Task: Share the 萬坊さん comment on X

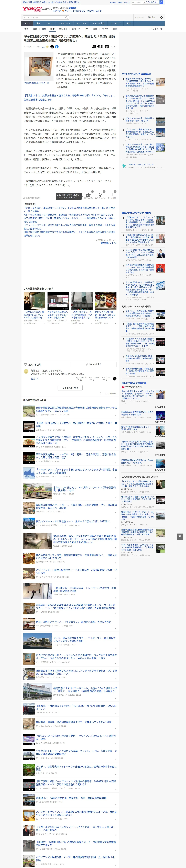Action: tap(114, 379)
